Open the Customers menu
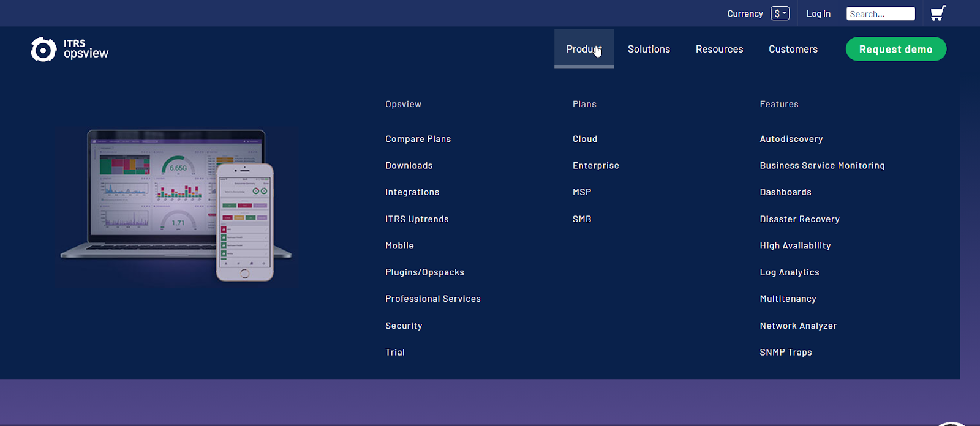The width and height of the screenshot is (980, 426). coord(793,49)
